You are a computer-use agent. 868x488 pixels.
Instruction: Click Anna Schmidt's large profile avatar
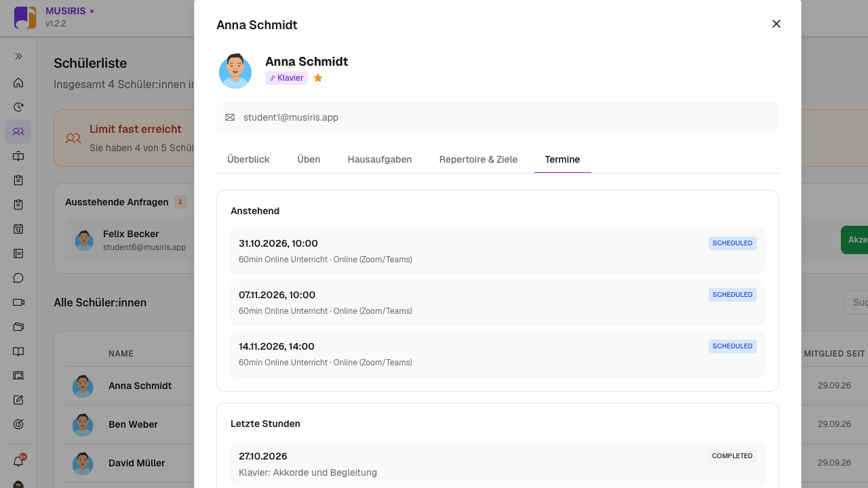(x=235, y=71)
